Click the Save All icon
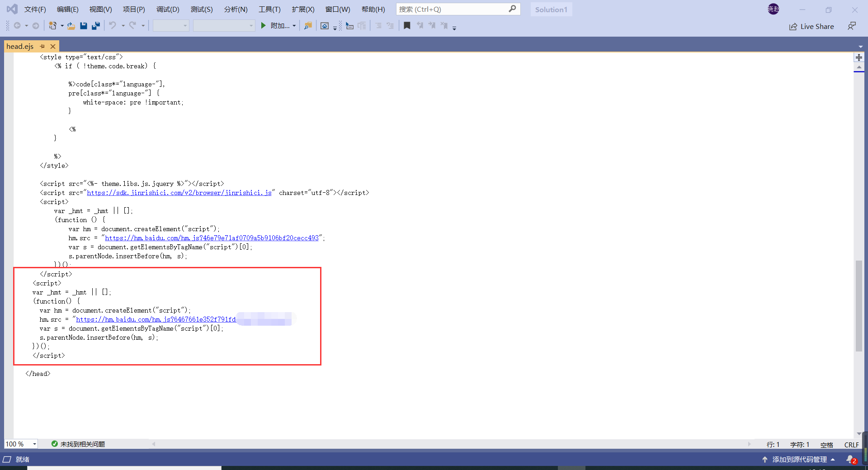The image size is (868, 470). [x=96, y=26]
